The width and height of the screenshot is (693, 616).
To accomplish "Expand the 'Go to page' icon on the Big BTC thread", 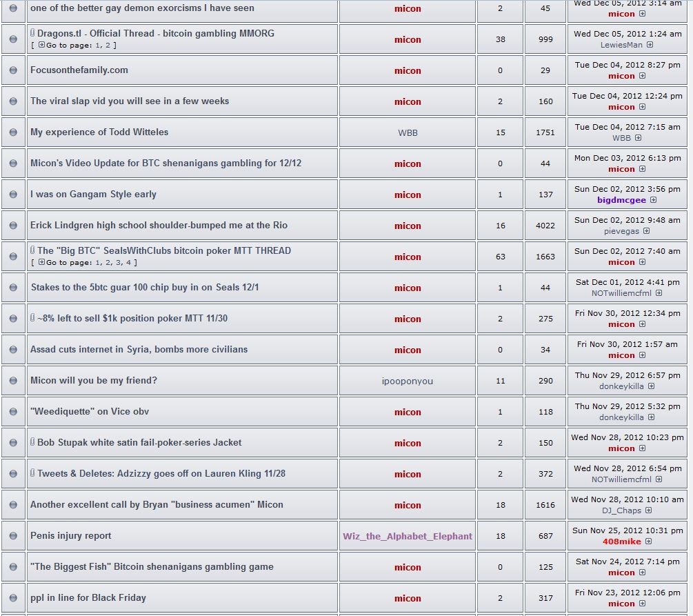I will (41, 262).
